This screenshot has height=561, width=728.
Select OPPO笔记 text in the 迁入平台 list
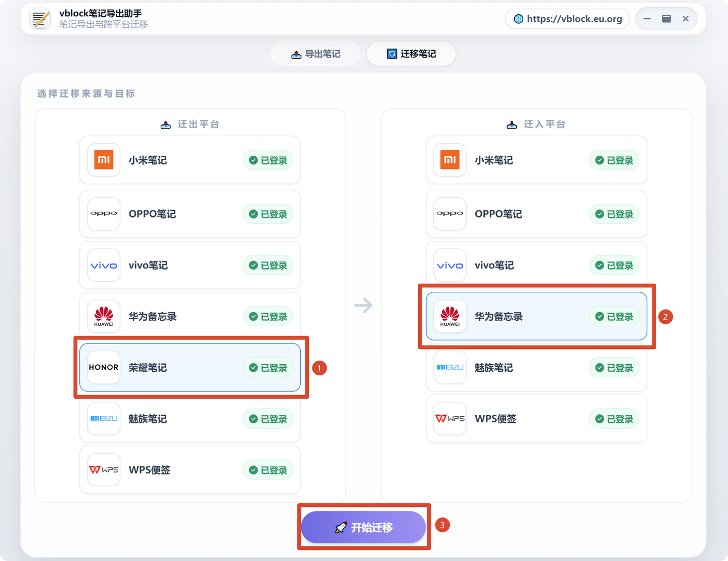[x=498, y=214]
